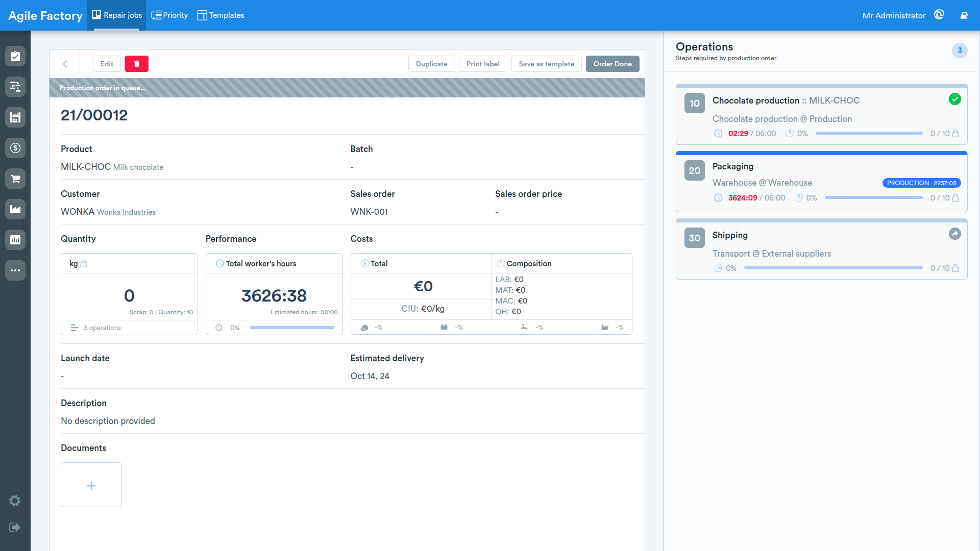
Task: Click the logout icon in sidebar
Action: point(15,527)
